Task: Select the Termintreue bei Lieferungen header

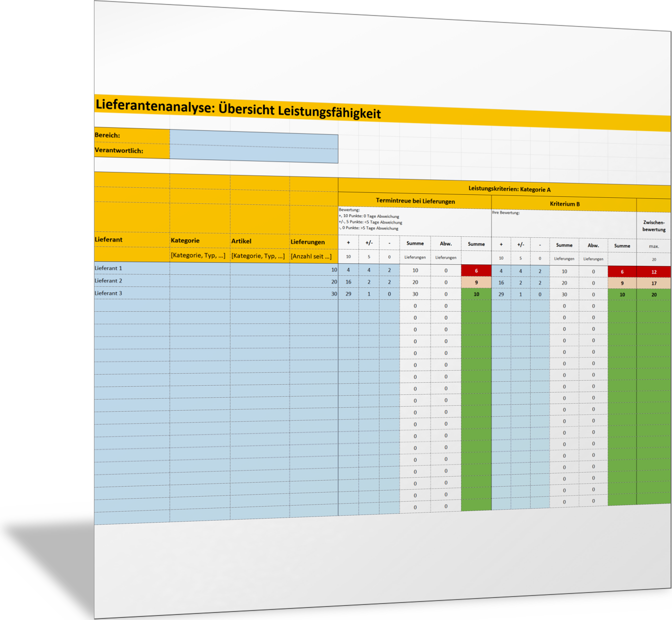Action: coord(415,201)
